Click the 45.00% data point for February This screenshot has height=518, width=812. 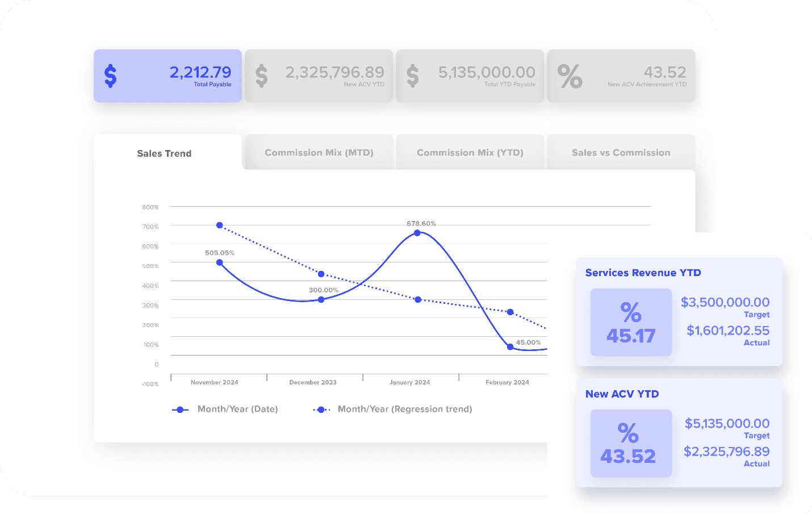coord(510,346)
